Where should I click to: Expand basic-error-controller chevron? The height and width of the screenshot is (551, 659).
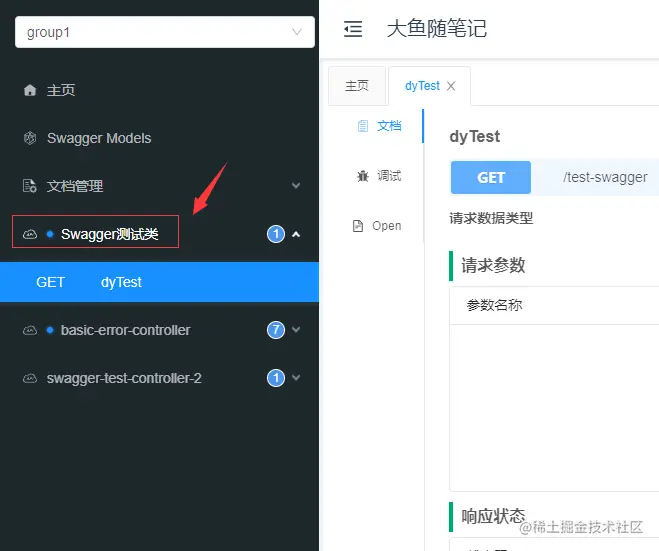[296, 330]
